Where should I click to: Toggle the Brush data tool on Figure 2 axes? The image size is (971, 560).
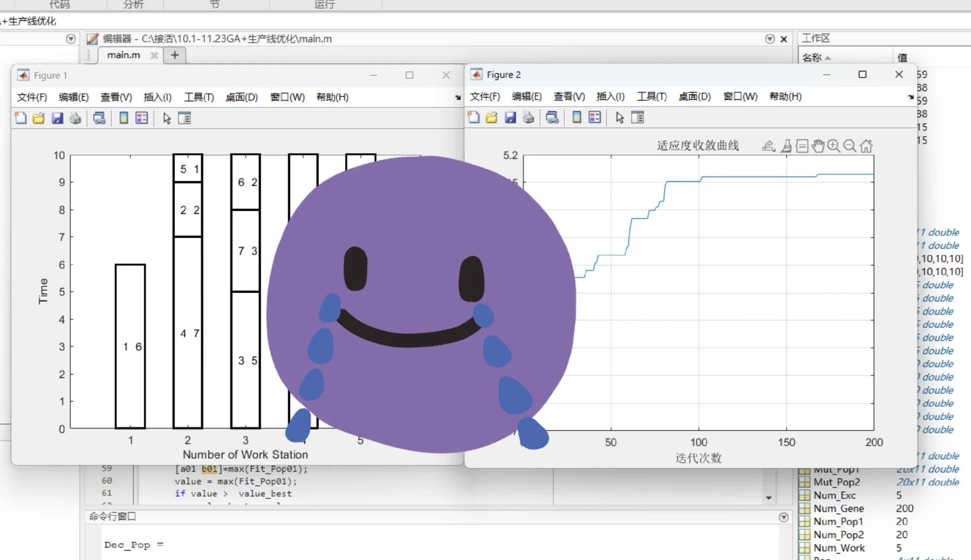point(787,146)
